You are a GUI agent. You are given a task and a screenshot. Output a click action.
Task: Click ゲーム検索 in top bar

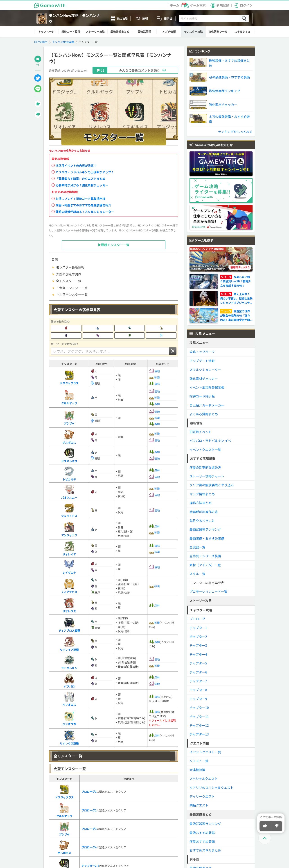point(194,5)
